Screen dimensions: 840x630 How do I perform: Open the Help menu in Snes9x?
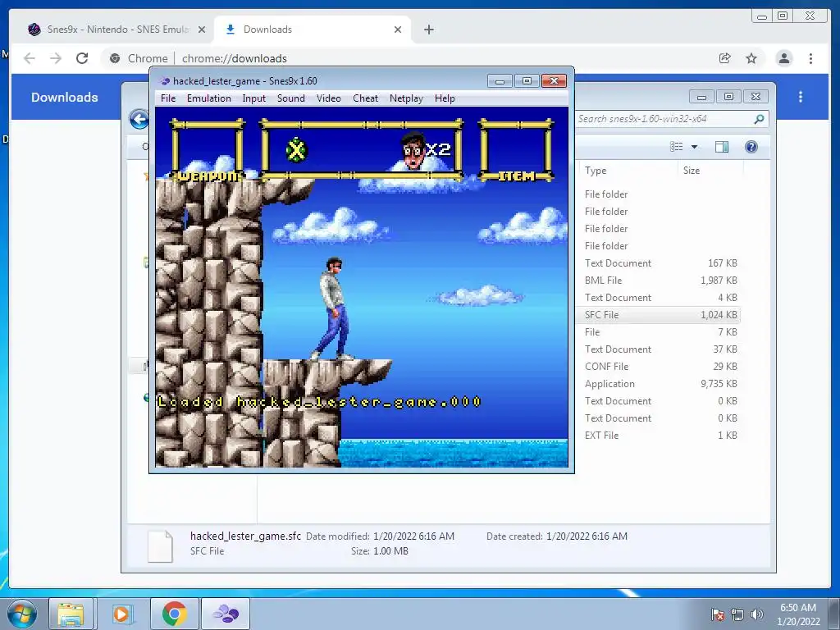(x=445, y=98)
